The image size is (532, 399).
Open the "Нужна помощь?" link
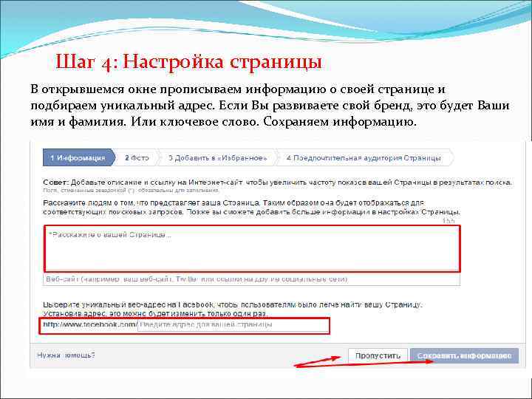[66, 355]
